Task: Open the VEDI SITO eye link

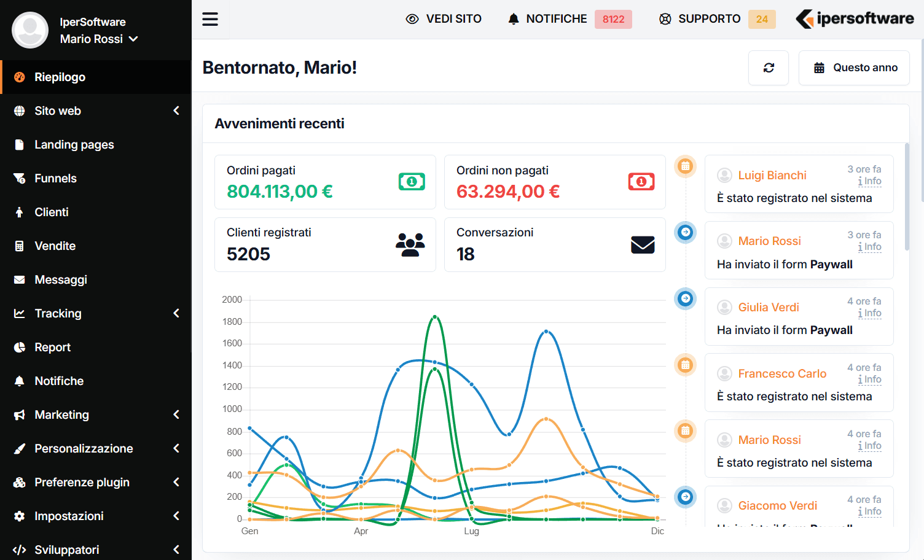Action: 444,19
